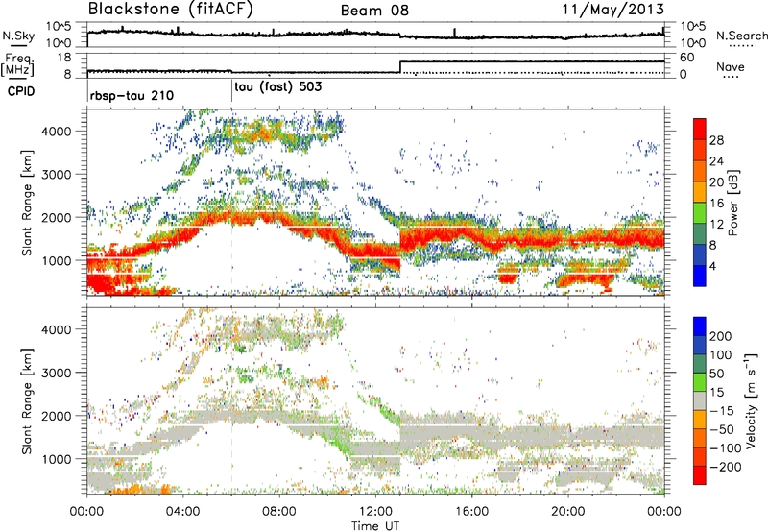Click the '24' power colorbar label
This screenshot has height=532, width=768.
(716, 161)
